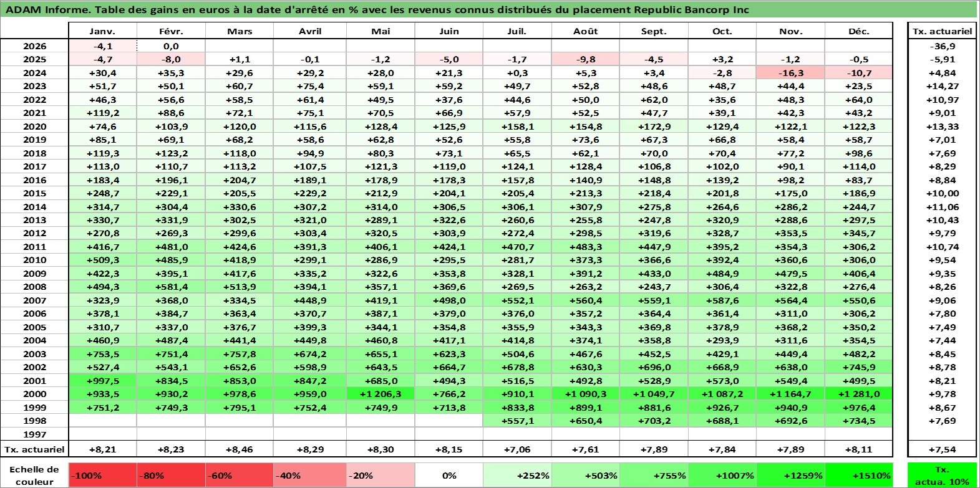
Task: Select the 2026 row label
Action: tap(34, 46)
